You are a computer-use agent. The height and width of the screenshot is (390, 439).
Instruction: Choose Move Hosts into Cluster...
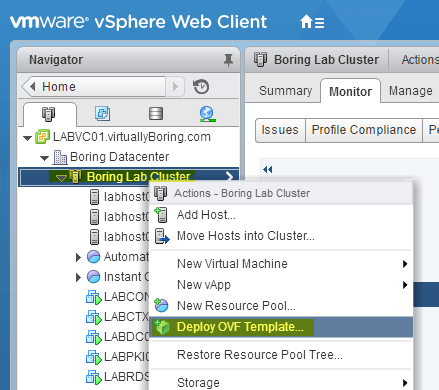[282, 236]
